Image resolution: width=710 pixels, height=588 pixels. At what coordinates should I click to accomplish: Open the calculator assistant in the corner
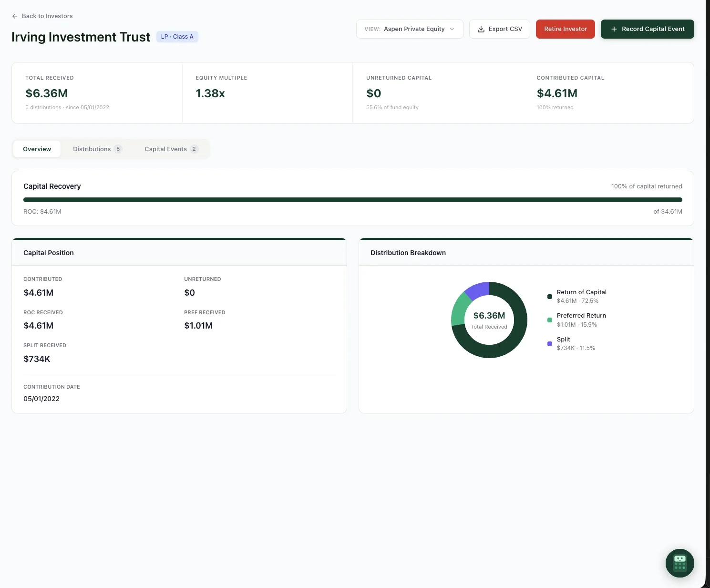(x=679, y=563)
